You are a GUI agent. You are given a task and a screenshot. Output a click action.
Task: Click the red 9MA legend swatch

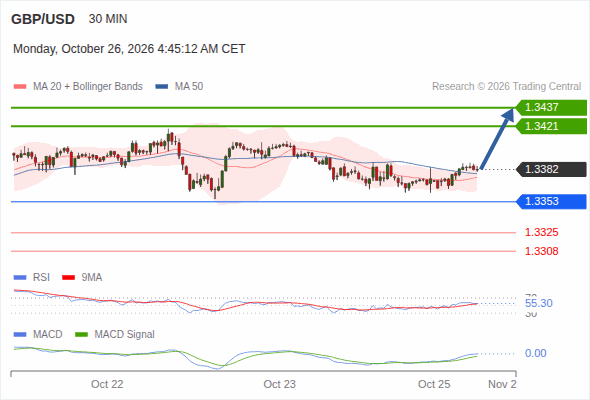coord(68,278)
